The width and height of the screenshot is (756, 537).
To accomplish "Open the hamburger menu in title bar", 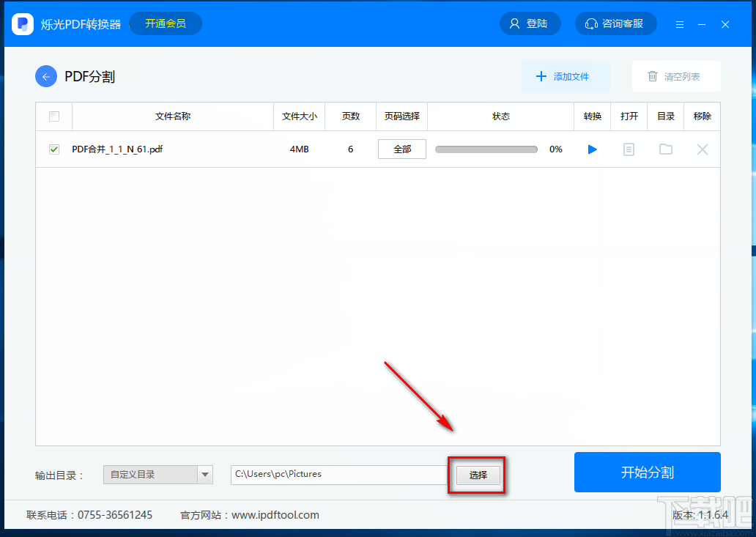I will [679, 23].
